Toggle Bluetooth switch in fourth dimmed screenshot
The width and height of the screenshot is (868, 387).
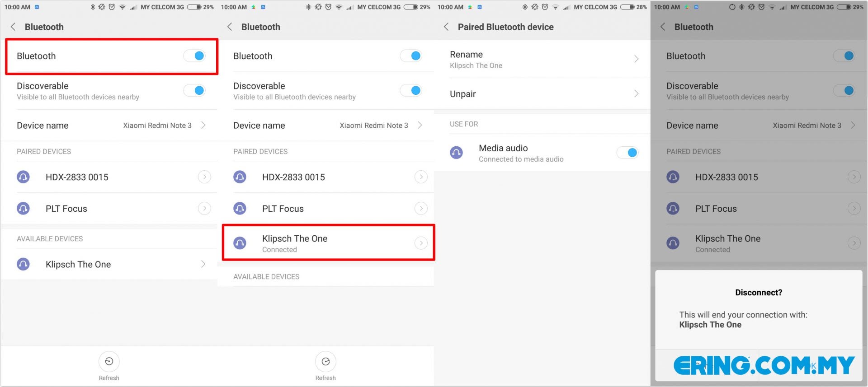[844, 56]
